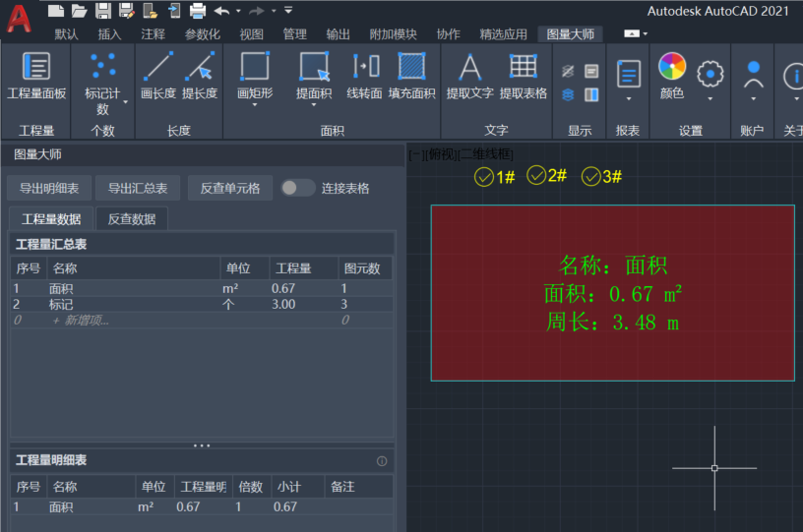Click the 账户 account person icon
Viewport: 803px width, 532px height.
click(754, 74)
